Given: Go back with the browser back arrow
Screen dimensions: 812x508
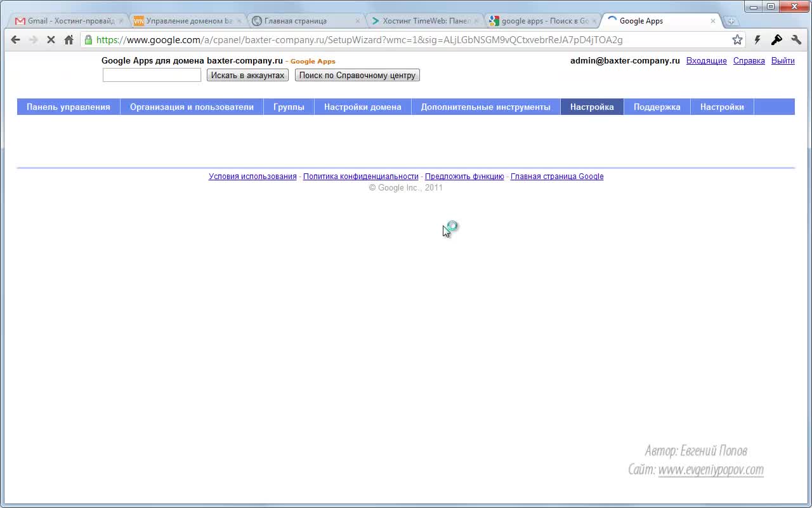Looking at the screenshot, I should (16, 39).
